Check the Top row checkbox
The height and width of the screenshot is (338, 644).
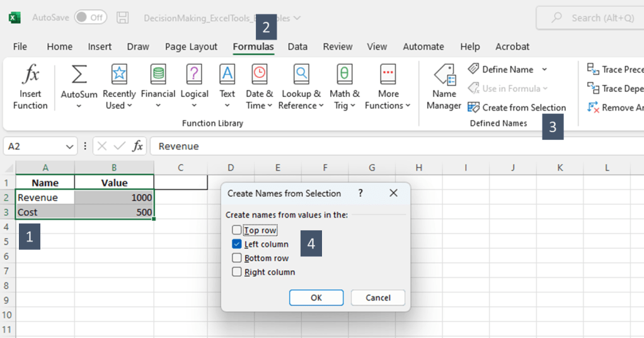[237, 230]
